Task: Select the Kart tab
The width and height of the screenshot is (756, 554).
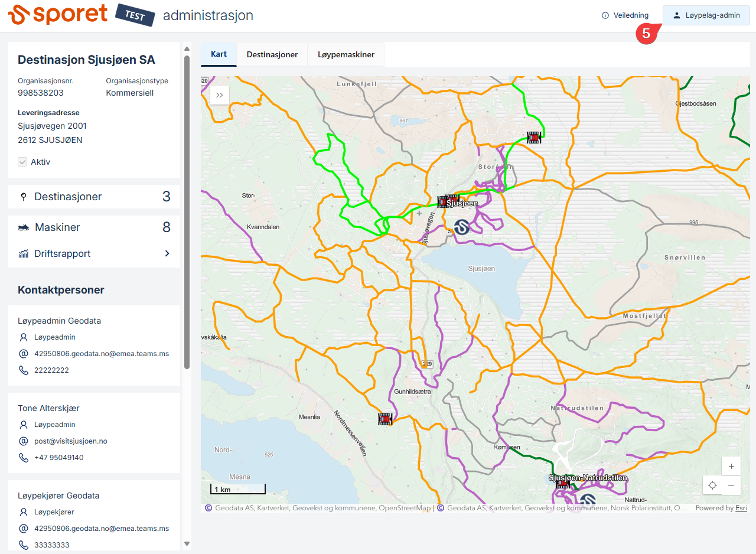Action: [219, 54]
